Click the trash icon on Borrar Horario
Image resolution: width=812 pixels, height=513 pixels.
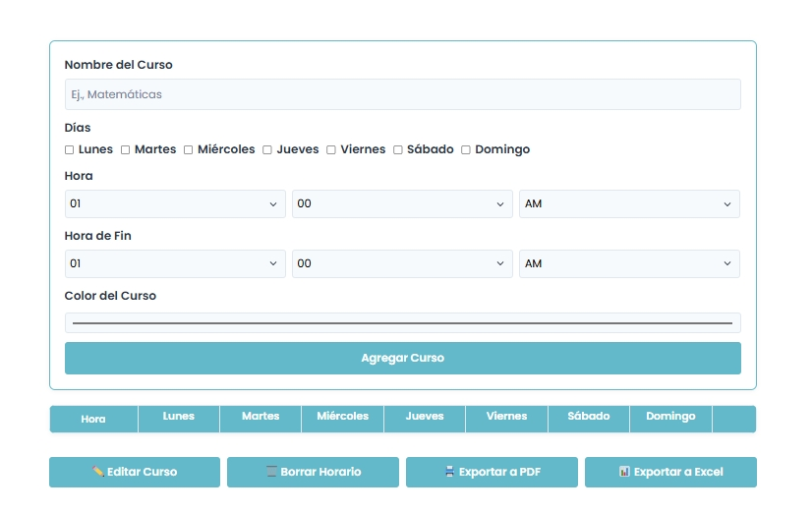tap(272, 472)
